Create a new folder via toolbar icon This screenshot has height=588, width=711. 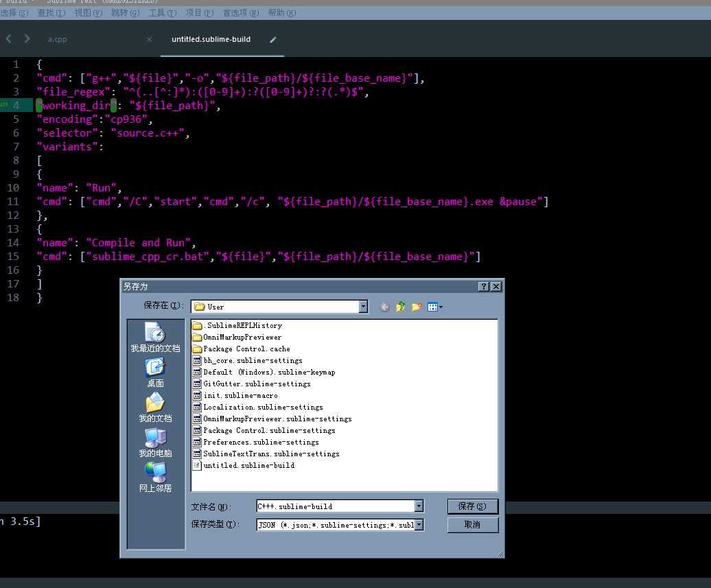(417, 307)
